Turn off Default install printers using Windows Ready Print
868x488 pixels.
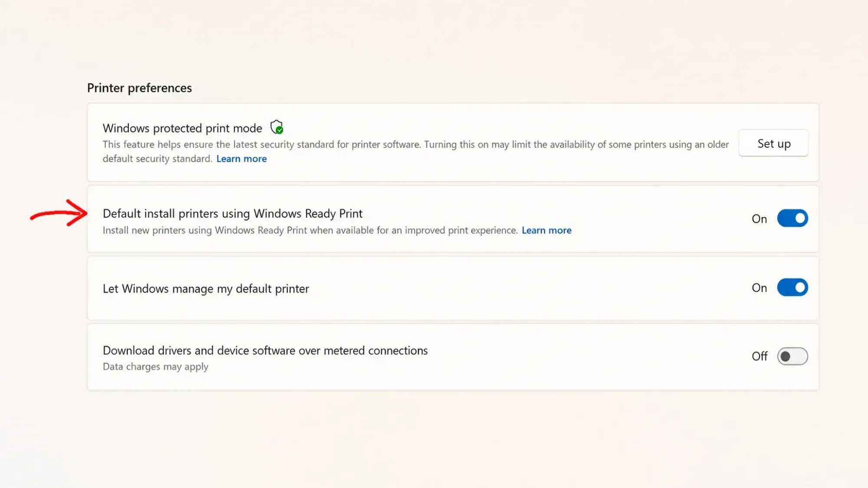point(792,218)
